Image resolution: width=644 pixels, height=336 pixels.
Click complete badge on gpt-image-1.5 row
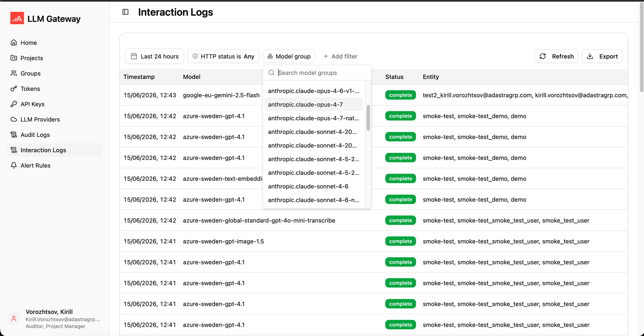coord(400,241)
